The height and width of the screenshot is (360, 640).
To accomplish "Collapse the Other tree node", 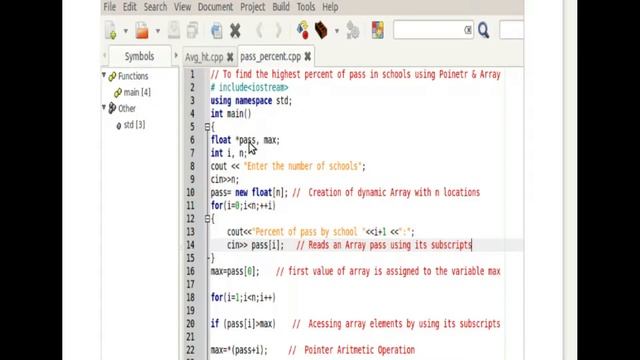I will tap(104, 108).
